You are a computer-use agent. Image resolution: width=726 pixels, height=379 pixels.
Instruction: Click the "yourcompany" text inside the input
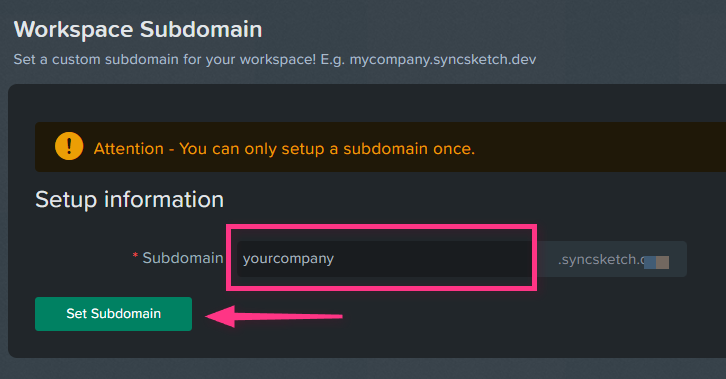pos(288,259)
